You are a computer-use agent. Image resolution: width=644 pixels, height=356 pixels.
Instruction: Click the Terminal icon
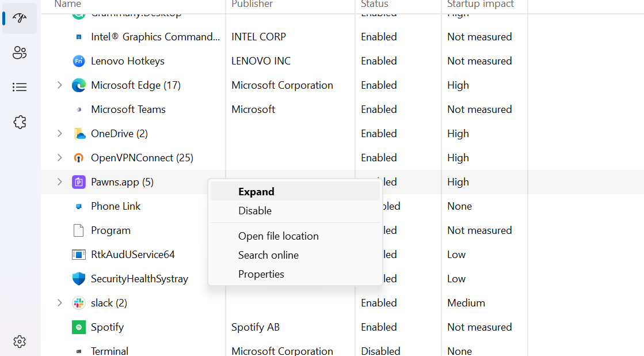click(x=79, y=351)
